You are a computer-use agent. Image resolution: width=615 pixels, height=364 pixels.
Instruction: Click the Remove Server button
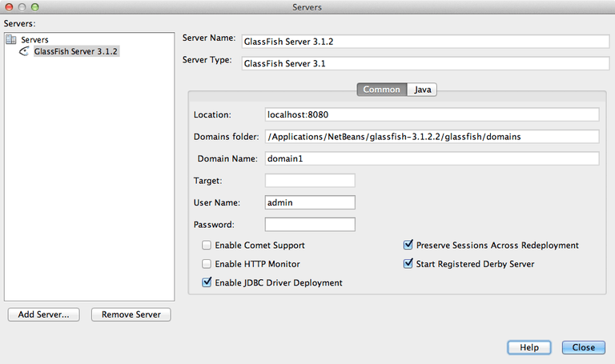click(x=131, y=314)
